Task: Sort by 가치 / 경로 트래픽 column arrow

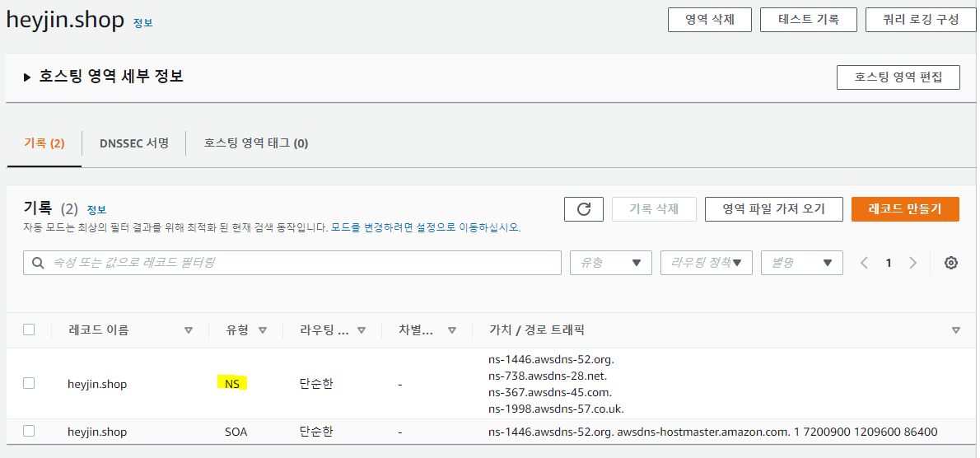Action: [x=955, y=330]
